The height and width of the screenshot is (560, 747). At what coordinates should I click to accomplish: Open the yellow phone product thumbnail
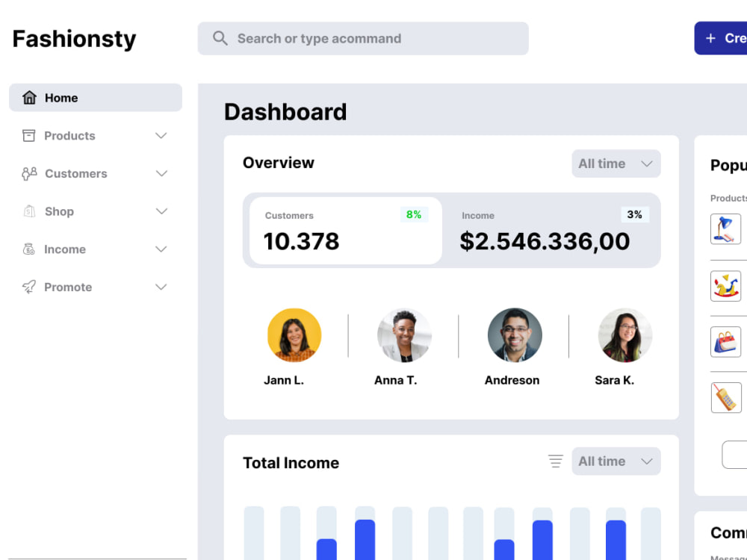(726, 398)
